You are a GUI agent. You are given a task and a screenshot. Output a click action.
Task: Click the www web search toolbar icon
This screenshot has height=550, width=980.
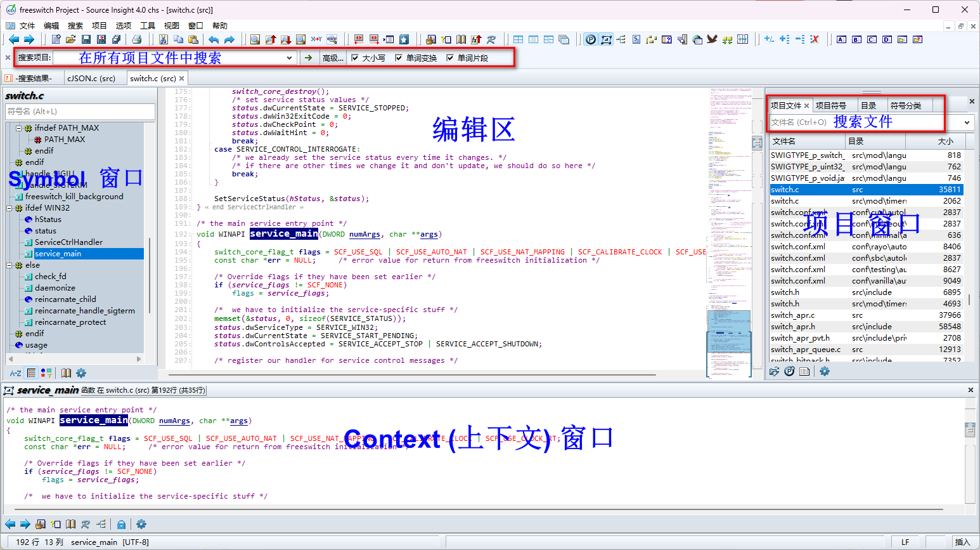click(332, 39)
